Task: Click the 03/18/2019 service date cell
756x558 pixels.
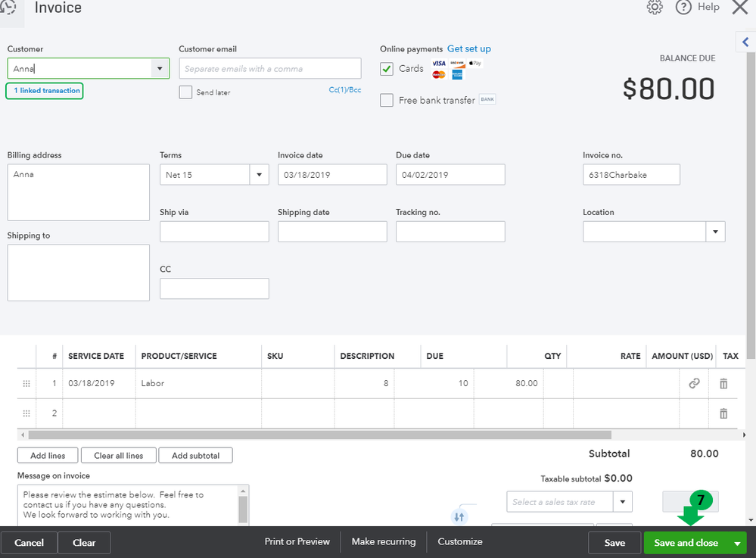Action: coord(99,383)
